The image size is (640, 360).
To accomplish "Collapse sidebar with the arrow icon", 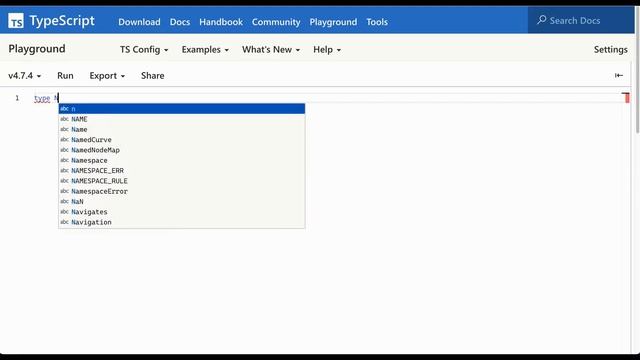I will click(x=619, y=76).
